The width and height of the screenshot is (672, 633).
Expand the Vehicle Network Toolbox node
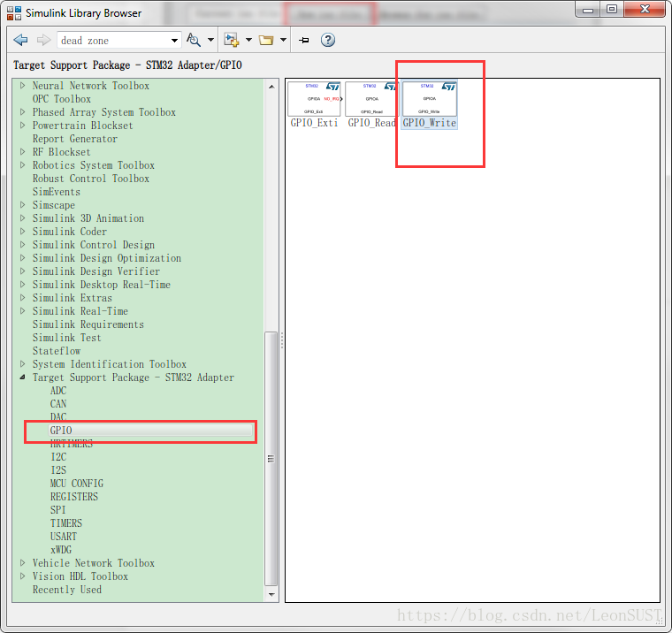click(x=23, y=563)
